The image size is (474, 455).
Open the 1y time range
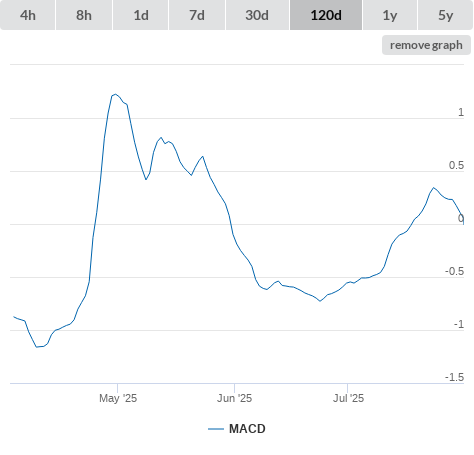[x=390, y=15]
